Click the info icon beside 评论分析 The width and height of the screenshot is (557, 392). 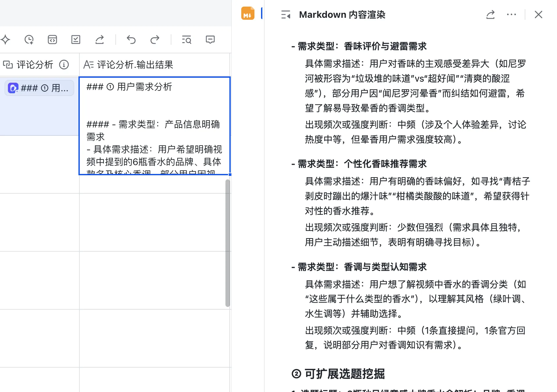[64, 65]
